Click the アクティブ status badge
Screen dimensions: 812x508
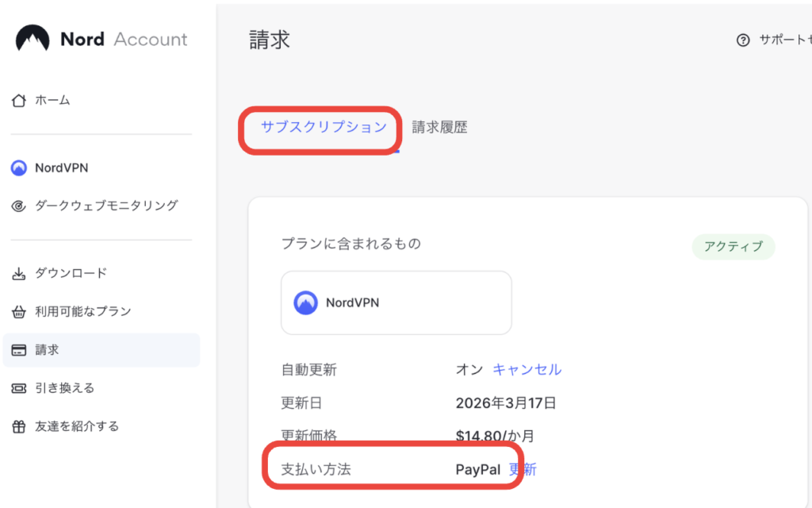[x=733, y=247]
